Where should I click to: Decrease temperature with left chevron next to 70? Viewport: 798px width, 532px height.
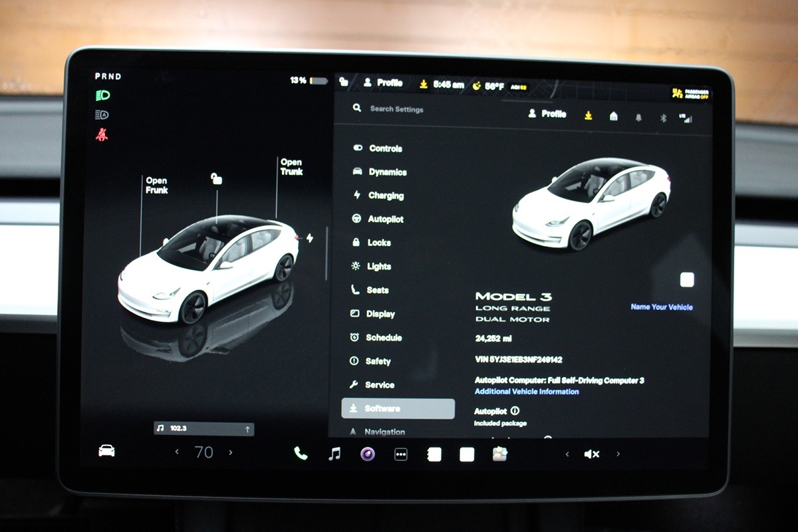[177, 452]
